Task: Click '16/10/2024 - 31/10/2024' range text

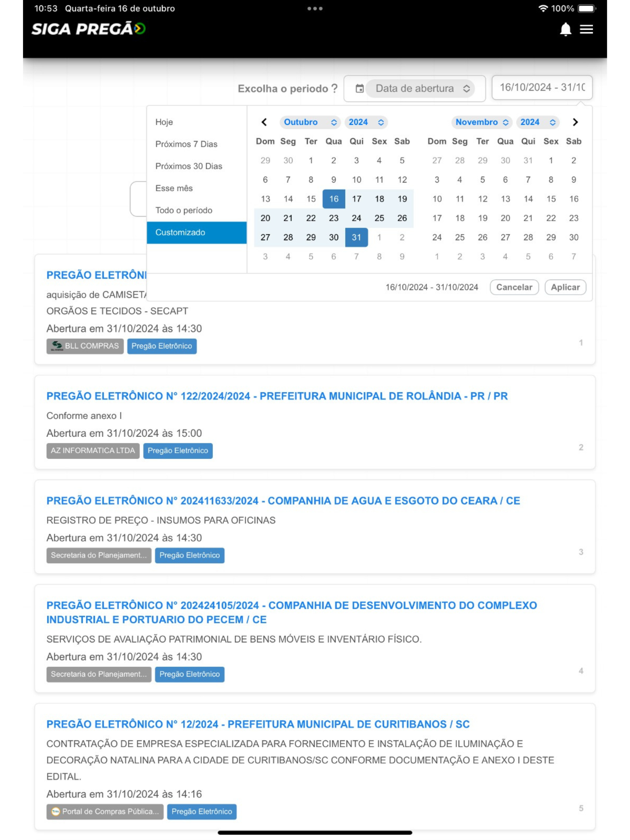Action: coord(432,287)
